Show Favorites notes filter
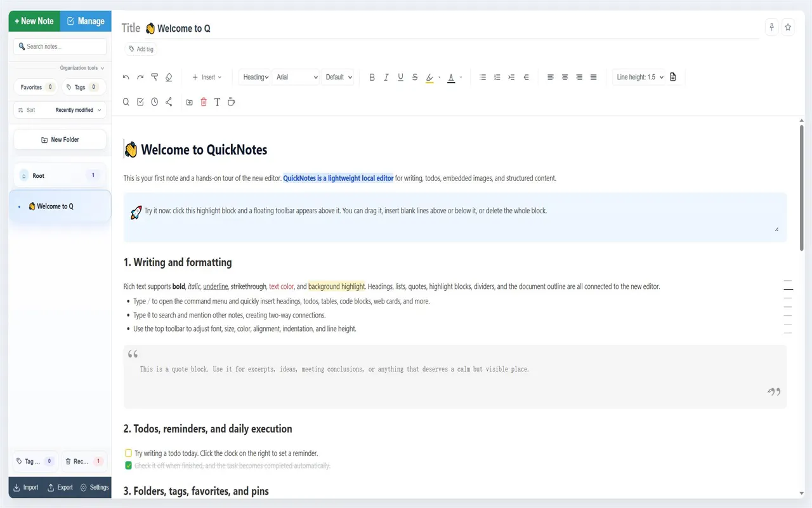812x508 pixels. (x=36, y=87)
